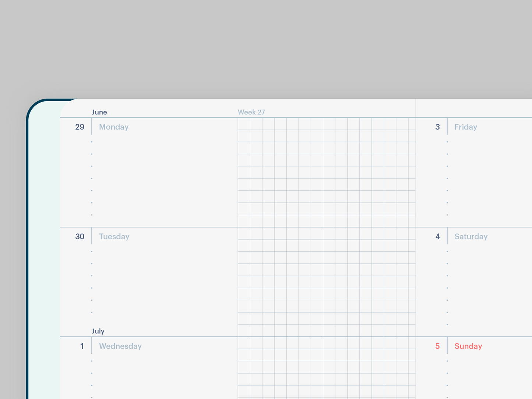The height and width of the screenshot is (399, 532).
Task: Click the Saturday day label
Action: (x=471, y=237)
